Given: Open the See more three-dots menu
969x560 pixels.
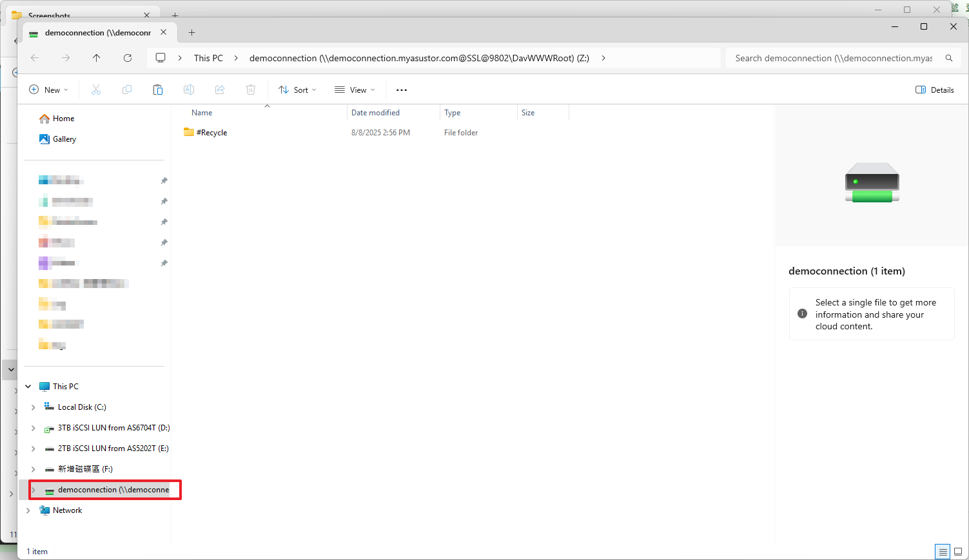Looking at the screenshot, I should pos(402,90).
